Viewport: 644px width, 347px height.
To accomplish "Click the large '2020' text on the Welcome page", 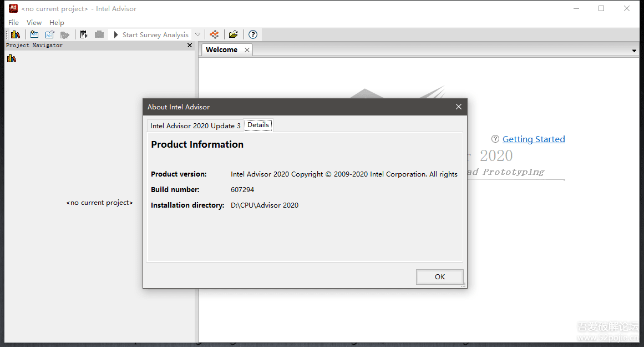I will click(x=496, y=156).
